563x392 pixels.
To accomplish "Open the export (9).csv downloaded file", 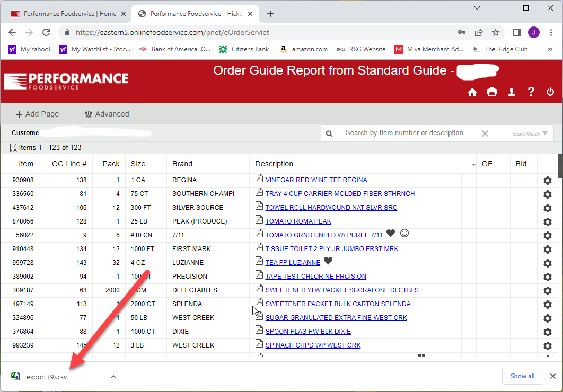I will click(47, 377).
